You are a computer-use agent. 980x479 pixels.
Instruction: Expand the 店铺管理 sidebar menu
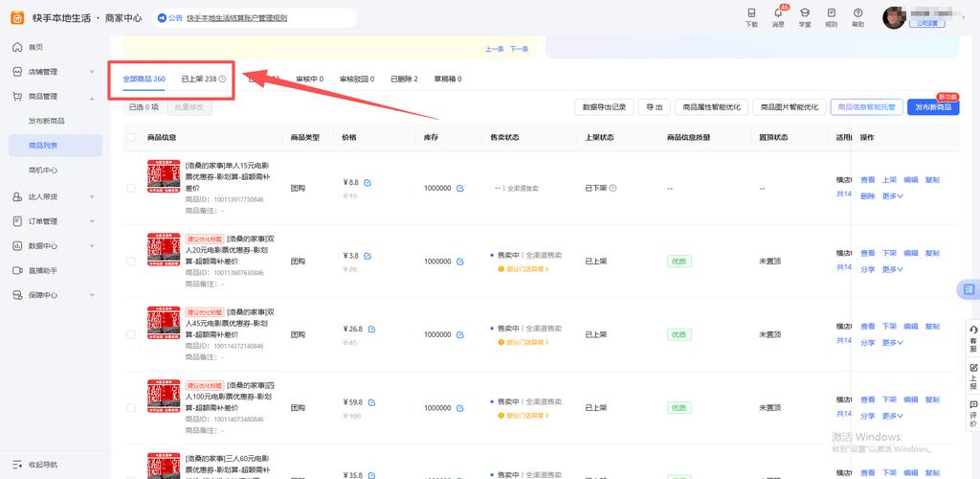click(53, 72)
